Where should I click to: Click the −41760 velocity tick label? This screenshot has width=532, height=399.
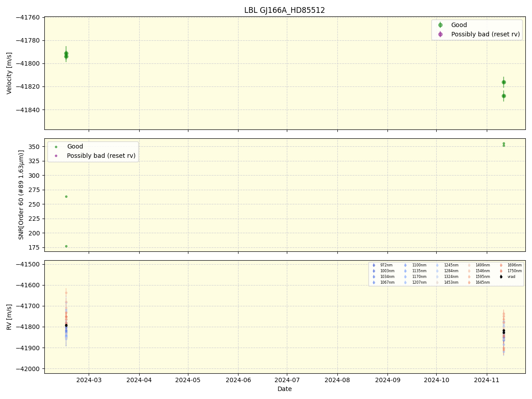click(27, 17)
